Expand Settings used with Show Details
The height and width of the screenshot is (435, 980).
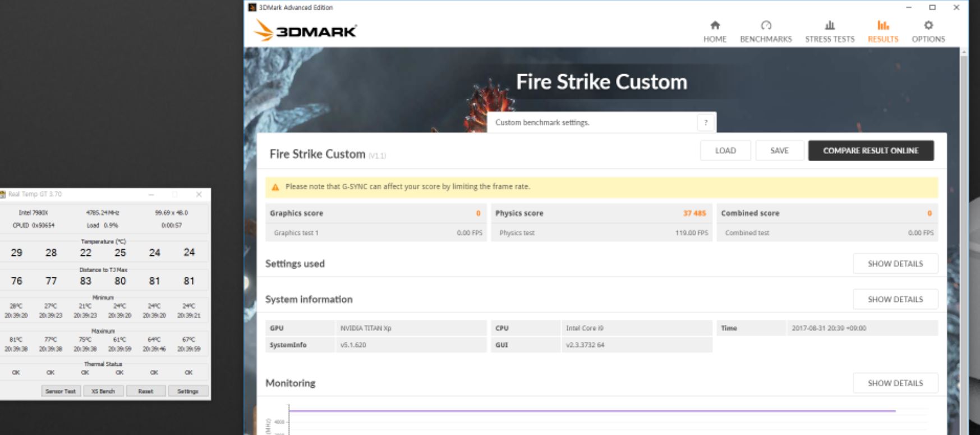pos(895,264)
